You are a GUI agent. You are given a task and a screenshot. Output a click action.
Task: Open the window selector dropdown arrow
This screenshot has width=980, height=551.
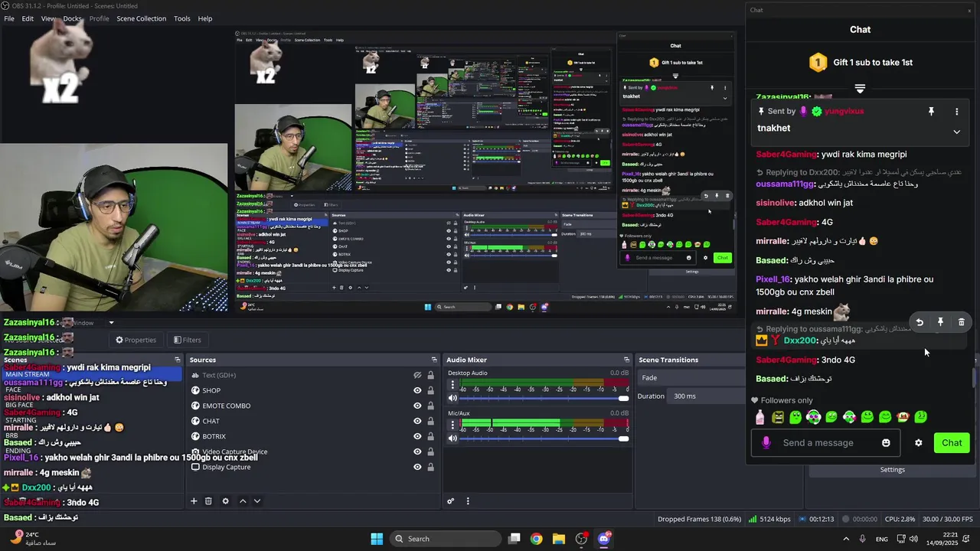(x=110, y=323)
